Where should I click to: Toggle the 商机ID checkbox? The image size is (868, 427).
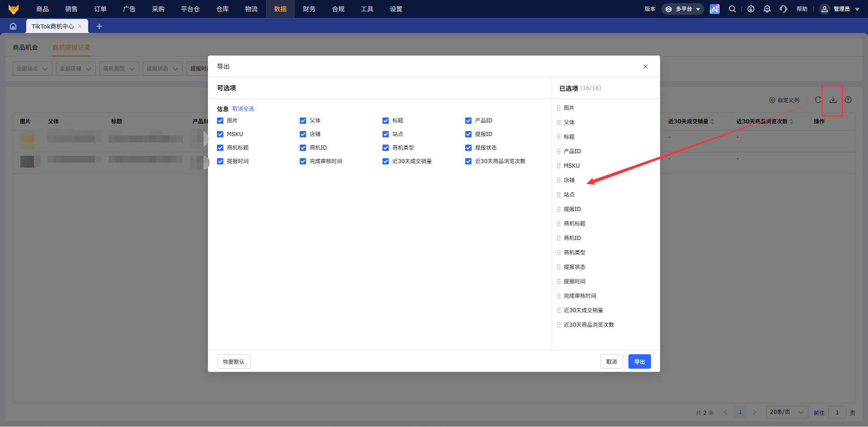[x=303, y=148]
